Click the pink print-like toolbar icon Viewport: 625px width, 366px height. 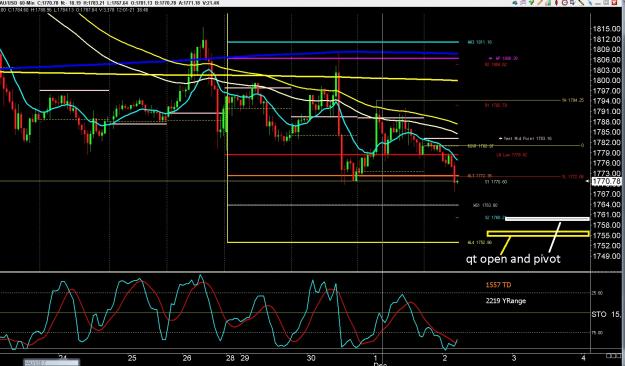tap(523, 2)
